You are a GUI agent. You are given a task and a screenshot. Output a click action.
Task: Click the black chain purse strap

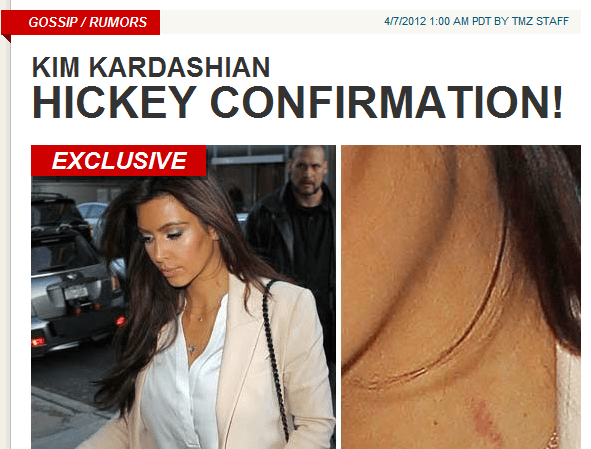(275, 358)
